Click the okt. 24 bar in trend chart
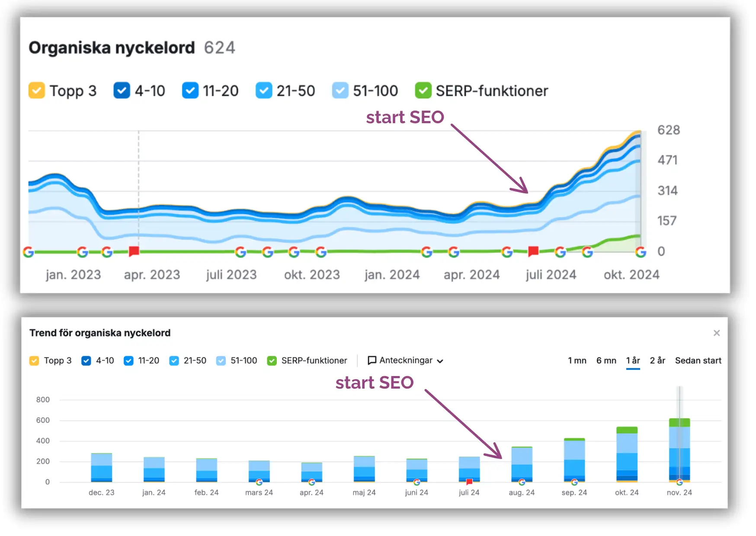 point(627,454)
